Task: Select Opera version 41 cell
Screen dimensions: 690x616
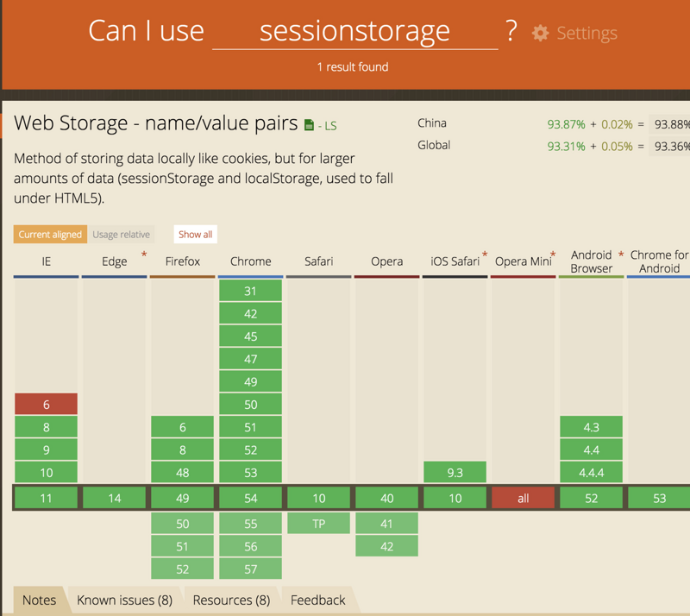Action: click(386, 524)
